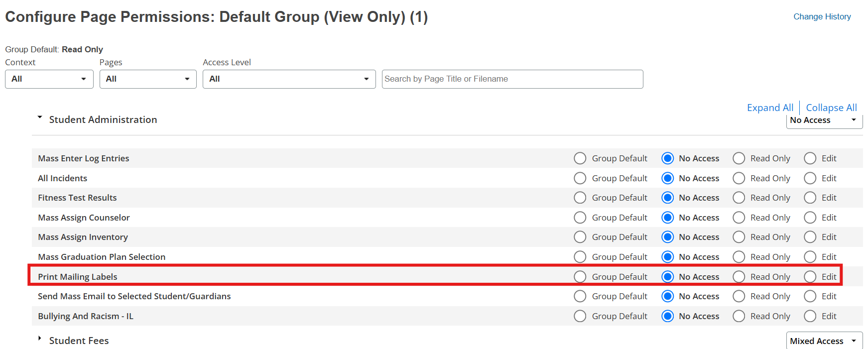Open the Access Level dropdown
Screen dimensions: 868x349
point(288,79)
